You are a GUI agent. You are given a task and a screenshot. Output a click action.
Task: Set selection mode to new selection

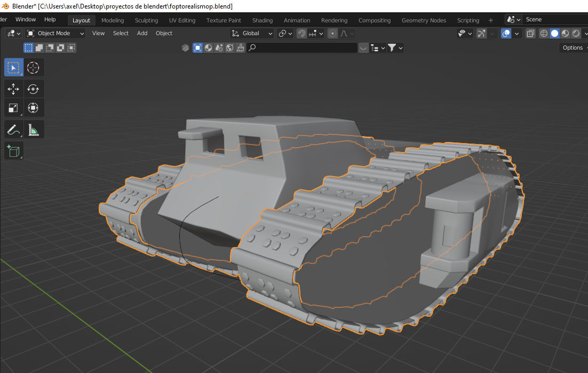pos(28,47)
